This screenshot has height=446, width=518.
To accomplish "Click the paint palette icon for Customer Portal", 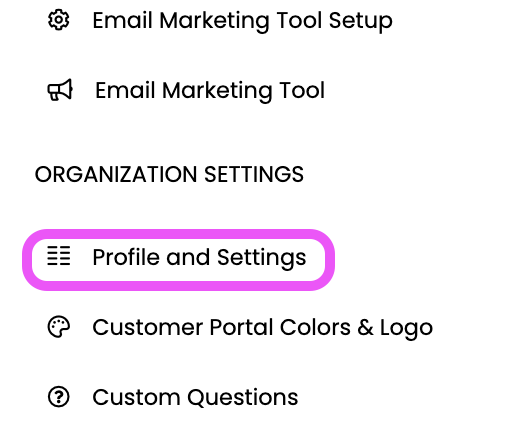I will [59, 327].
